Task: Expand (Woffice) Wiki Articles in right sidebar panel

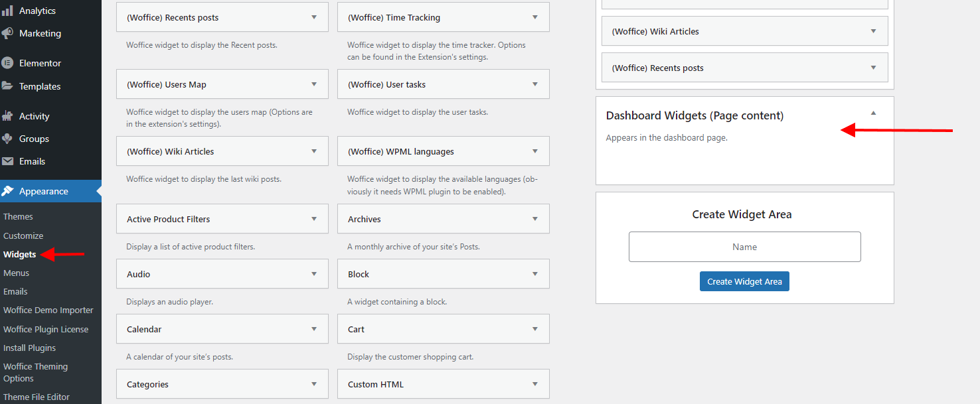Action: pos(874,31)
